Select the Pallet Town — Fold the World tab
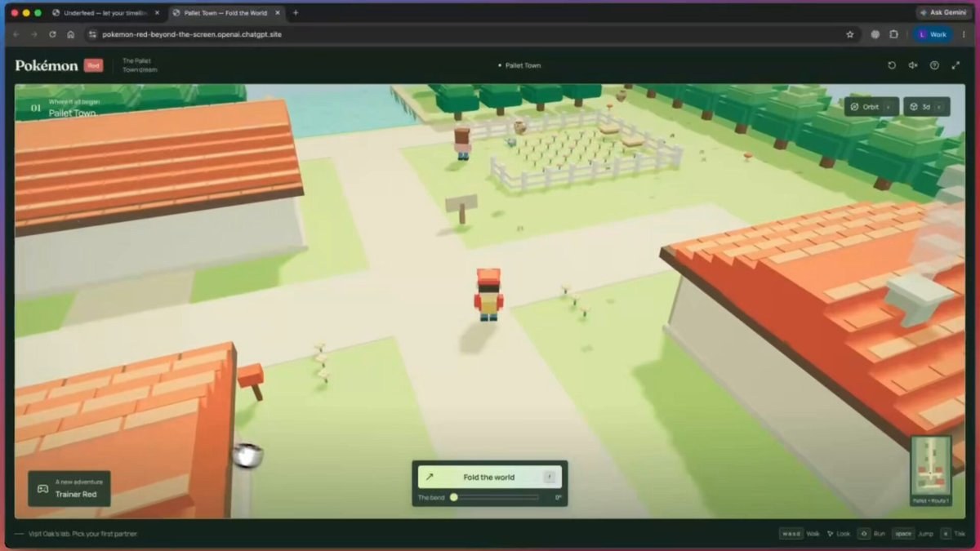Image resolution: width=980 pixels, height=551 pixels. [225, 12]
